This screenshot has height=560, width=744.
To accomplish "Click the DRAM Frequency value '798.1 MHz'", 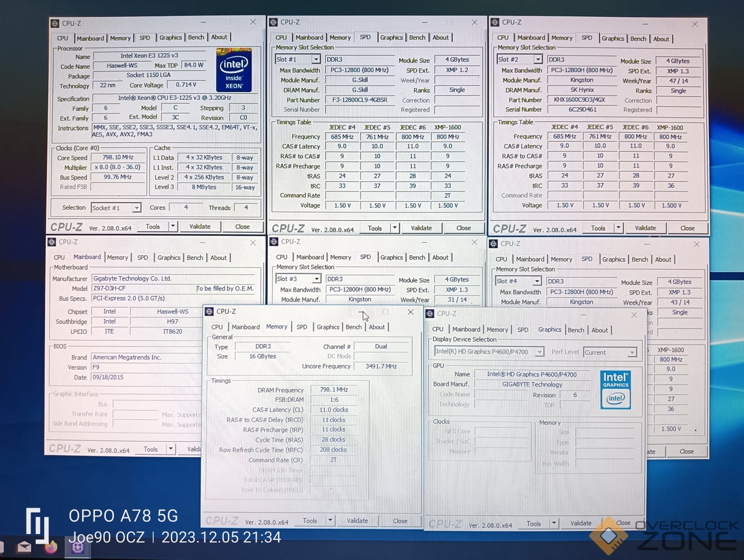I will point(334,390).
